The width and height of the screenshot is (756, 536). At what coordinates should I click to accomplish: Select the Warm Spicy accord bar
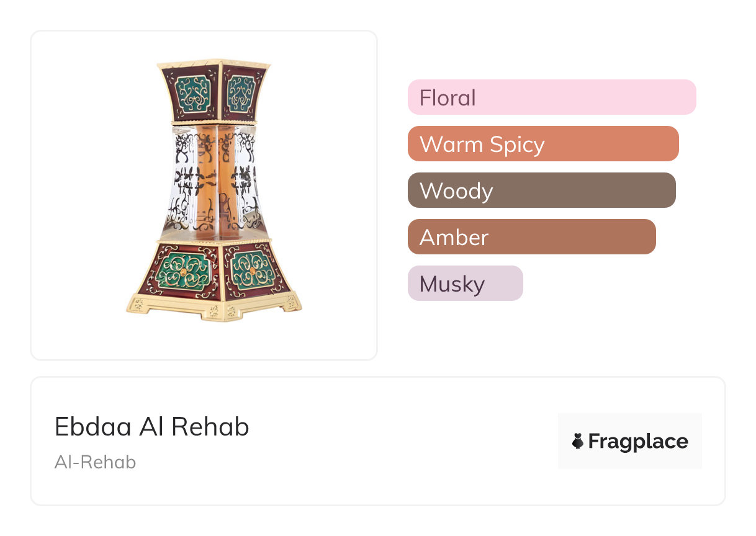(542, 144)
